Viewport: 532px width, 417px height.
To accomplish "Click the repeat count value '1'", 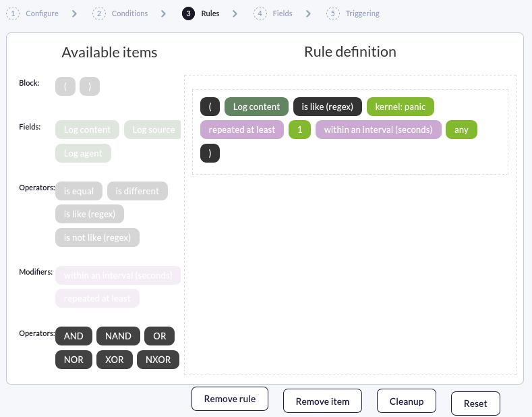I will tap(299, 130).
